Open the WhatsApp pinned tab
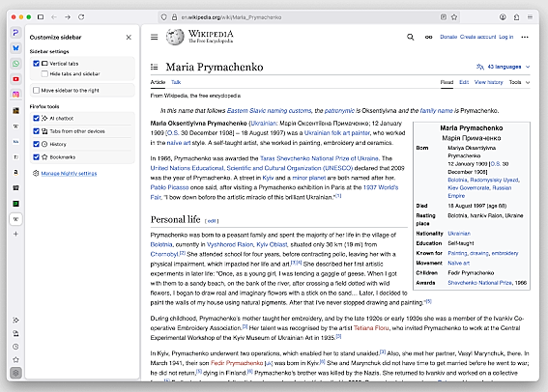 [x=15, y=64]
